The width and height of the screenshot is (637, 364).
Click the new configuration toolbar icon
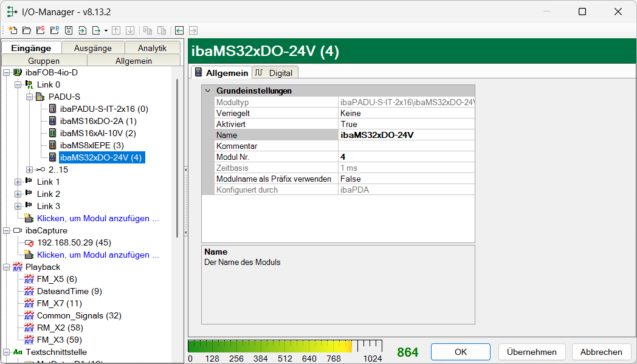click(x=12, y=30)
